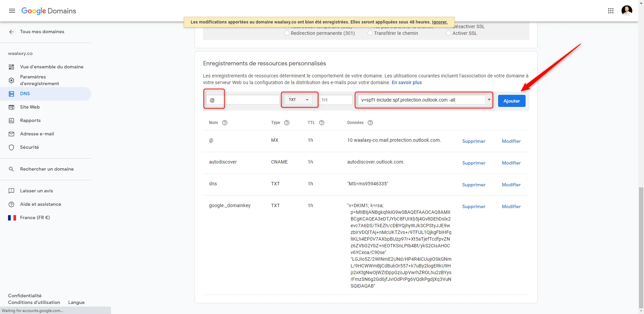
Task: Open the Google apps grid
Action: click(611, 11)
